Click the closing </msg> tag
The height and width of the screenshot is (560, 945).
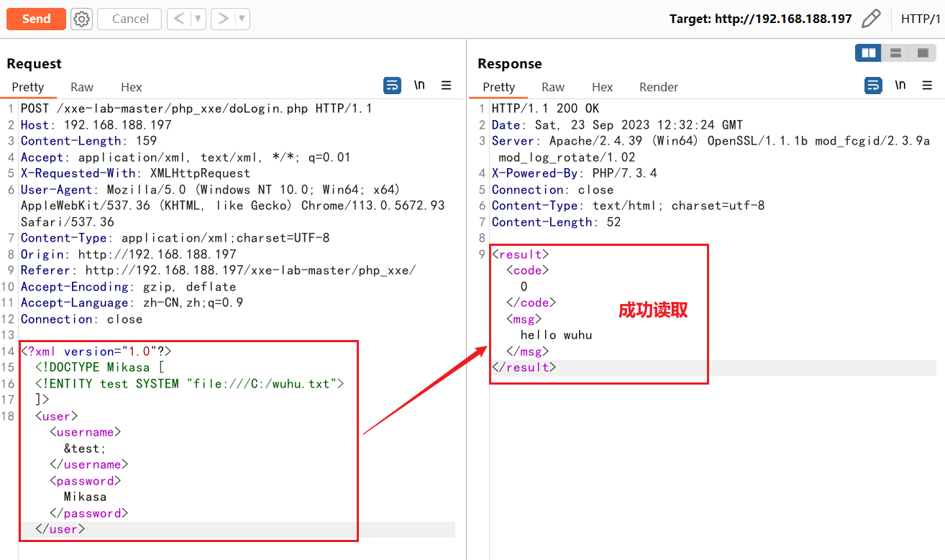coord(527,352)
